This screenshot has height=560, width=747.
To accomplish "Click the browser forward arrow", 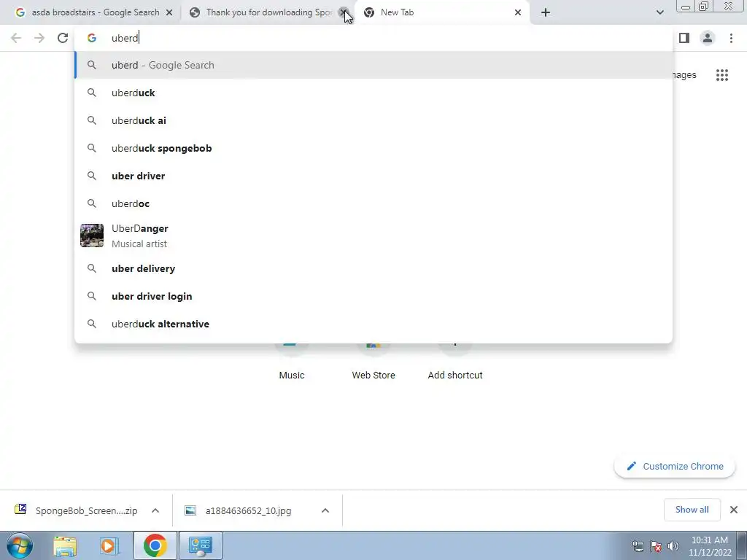I will point(39,38).
